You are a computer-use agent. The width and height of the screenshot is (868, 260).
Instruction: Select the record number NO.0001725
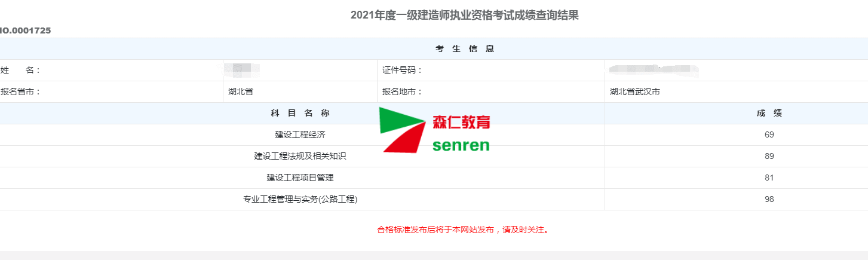(25, 30)
